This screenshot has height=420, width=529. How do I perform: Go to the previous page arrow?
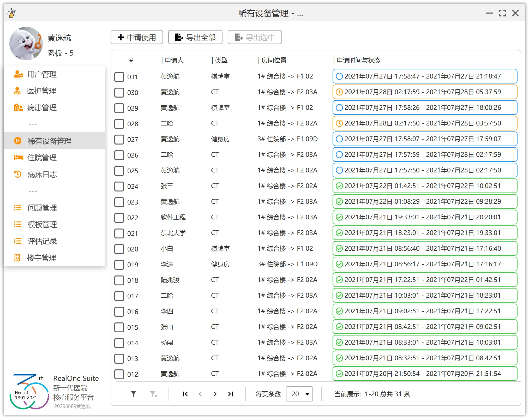click(200, 394)
